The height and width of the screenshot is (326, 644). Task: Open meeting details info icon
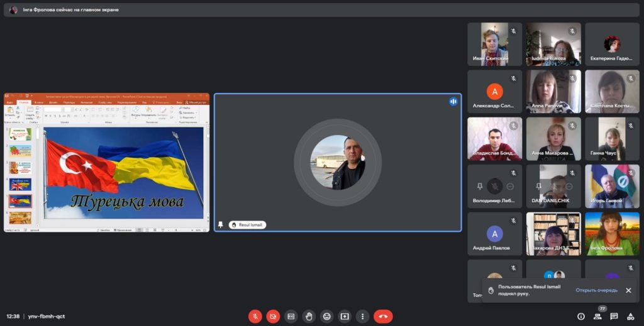pos(580,316)
